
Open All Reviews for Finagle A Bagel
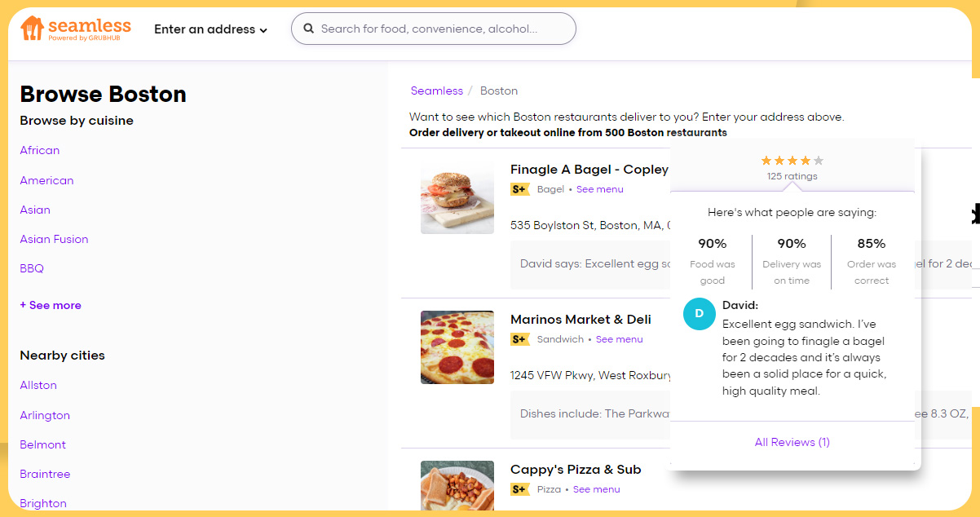pos(792,441)
